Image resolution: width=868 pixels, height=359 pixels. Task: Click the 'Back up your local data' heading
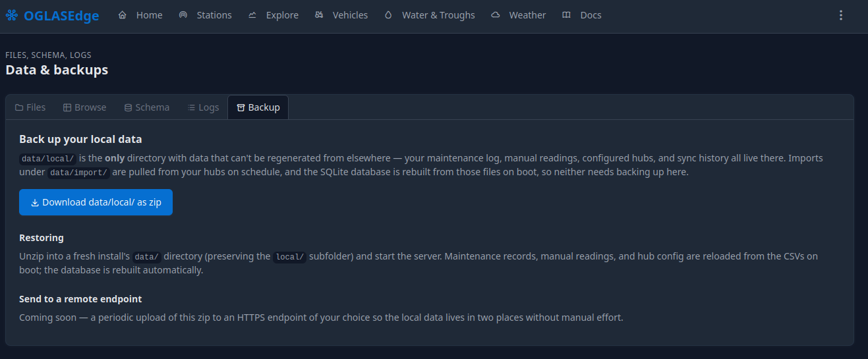pos(80,139)
